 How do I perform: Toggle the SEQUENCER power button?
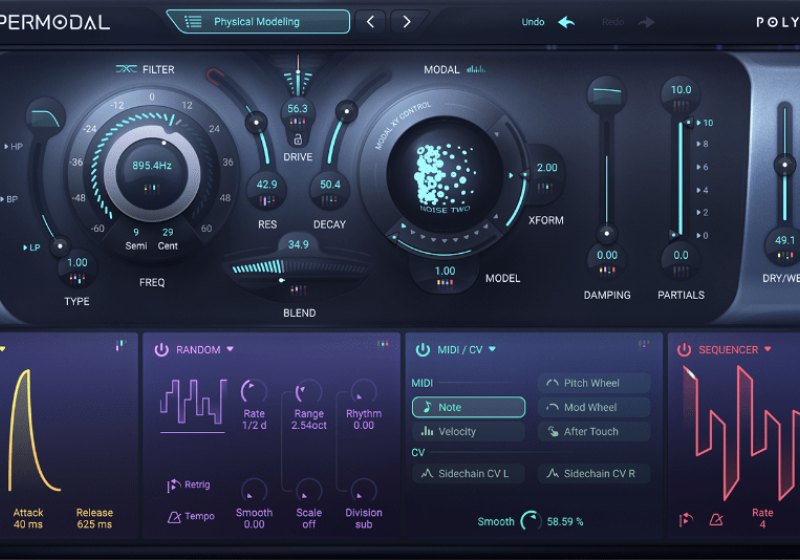(x=684, y=350)
